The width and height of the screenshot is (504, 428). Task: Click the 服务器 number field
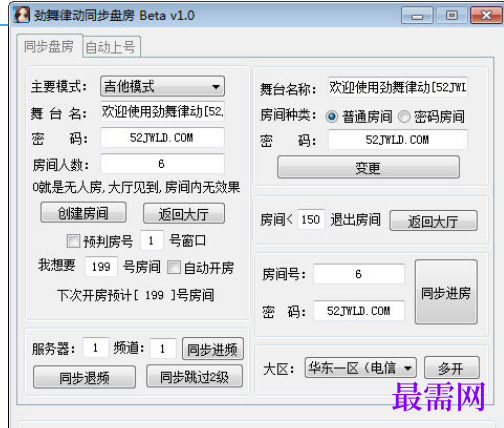pyautogui.click(x=96, y=348)
